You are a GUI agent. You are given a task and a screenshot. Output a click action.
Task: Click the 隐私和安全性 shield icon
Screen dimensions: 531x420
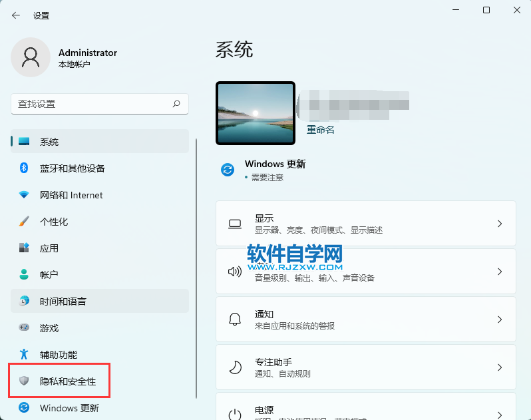[x=24, y=381]
